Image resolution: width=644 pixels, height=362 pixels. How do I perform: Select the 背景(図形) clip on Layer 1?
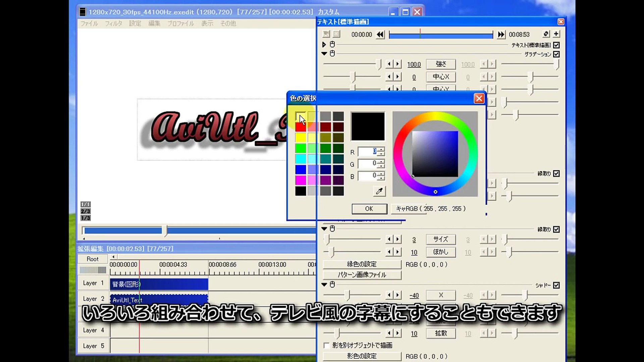coord(159,284)
